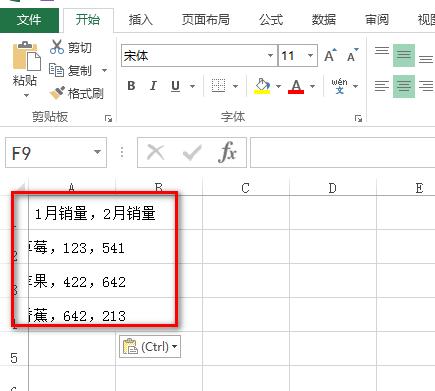Toggle bold formatting (B)
This screenshot has height=391, width=435.
pos(131,86)
